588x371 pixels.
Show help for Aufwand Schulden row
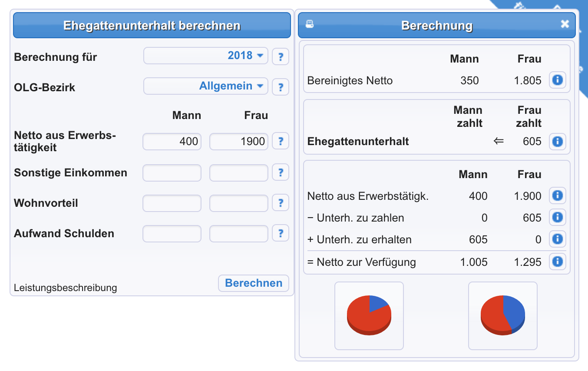281,233
